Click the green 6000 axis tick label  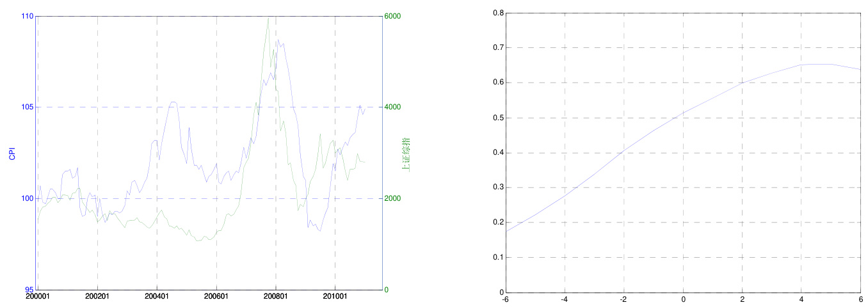(x=392, y=16)
